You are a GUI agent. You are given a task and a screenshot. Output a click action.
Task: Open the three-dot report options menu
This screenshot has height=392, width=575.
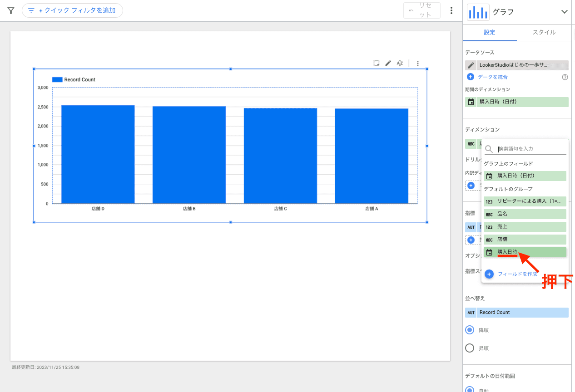[x=451, y=10]
